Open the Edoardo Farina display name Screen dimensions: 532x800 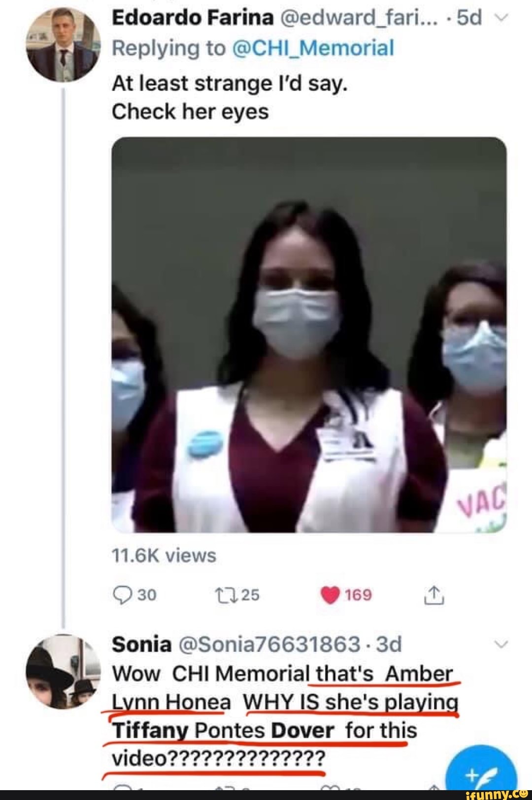[x=193, y=18]
